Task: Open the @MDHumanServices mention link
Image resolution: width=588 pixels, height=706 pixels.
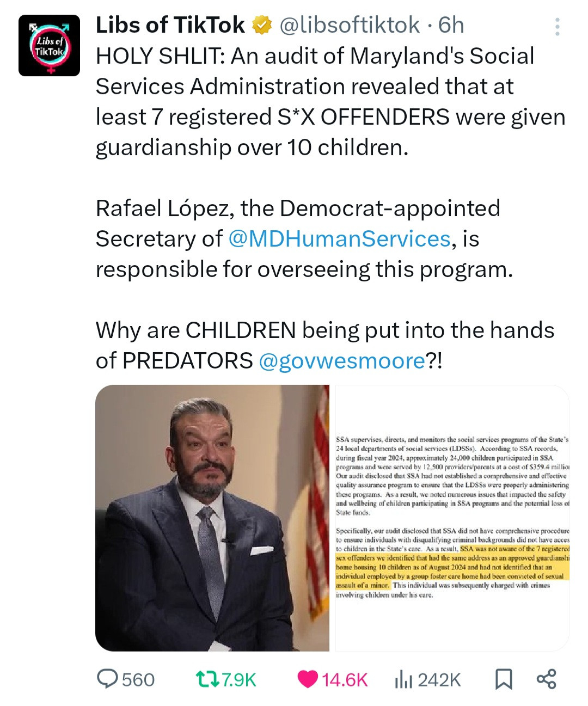Action: (339, 239)
